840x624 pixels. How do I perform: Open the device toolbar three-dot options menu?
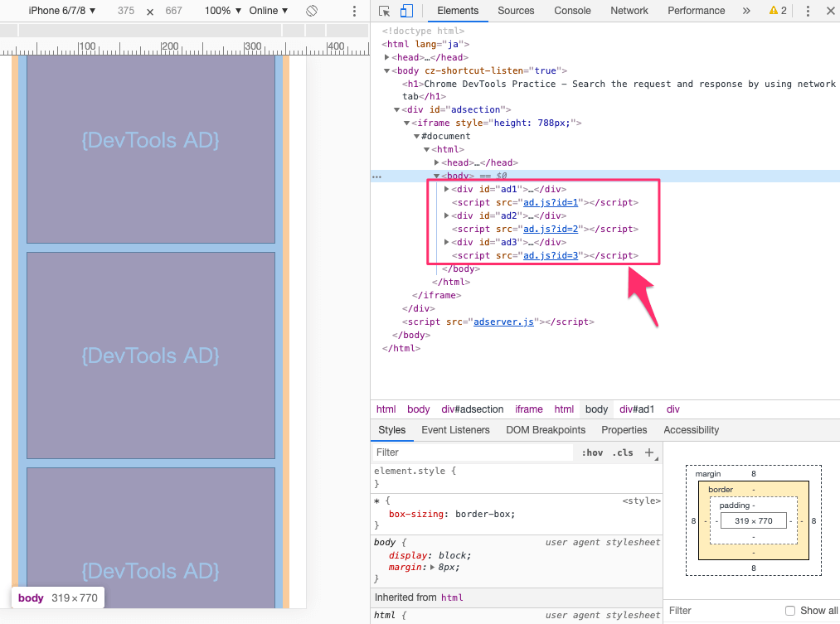355,11
